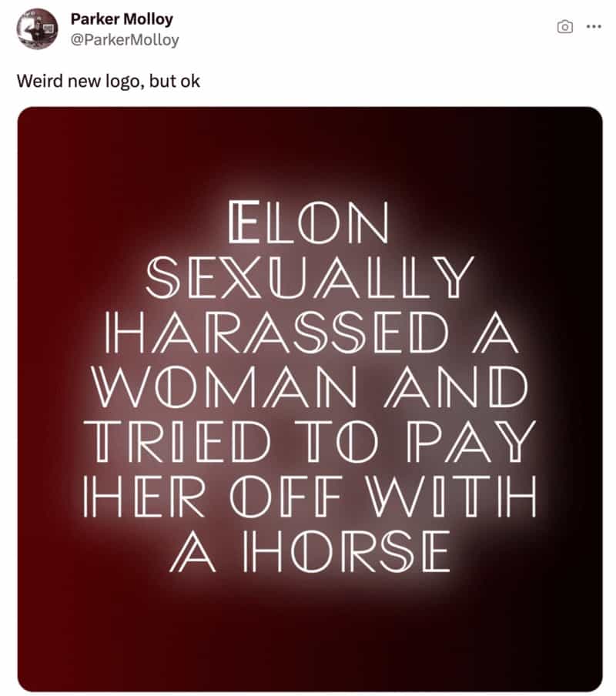Open the attached dark red image

click(310, 399)
